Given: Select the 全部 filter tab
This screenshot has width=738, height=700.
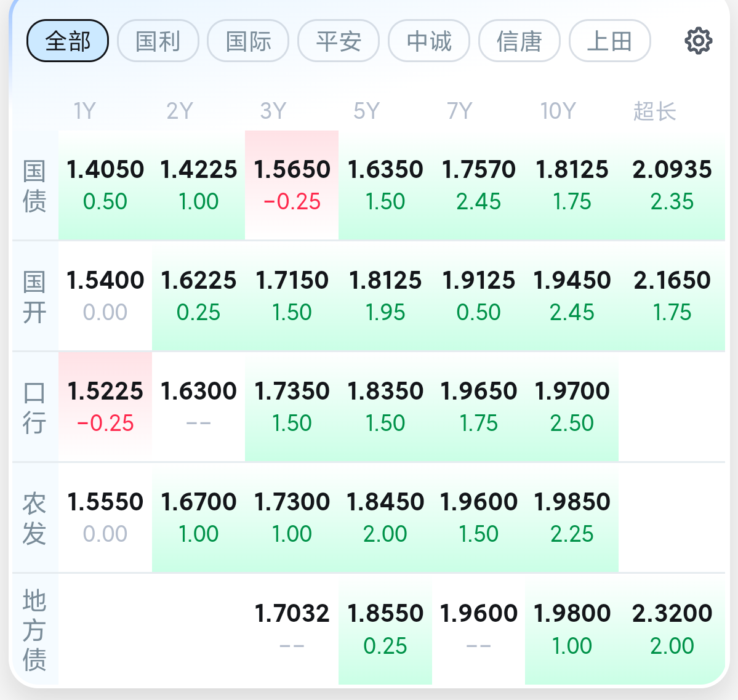Looking at the screenshot, I should coord(68,41).
